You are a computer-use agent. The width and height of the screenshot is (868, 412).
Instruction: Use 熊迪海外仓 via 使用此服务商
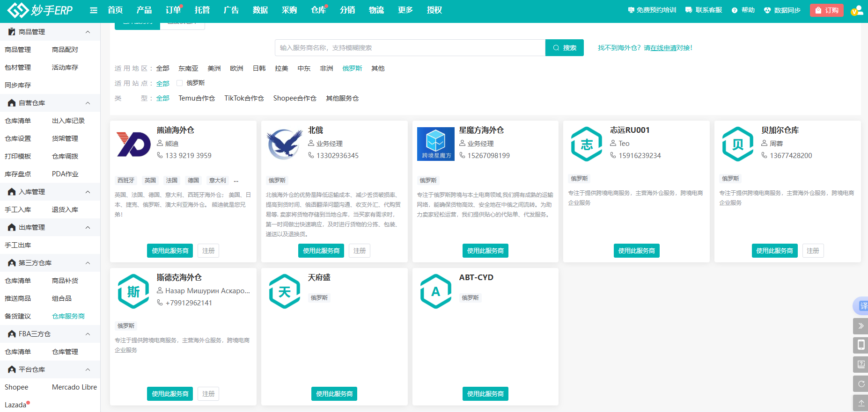[170, 251]
